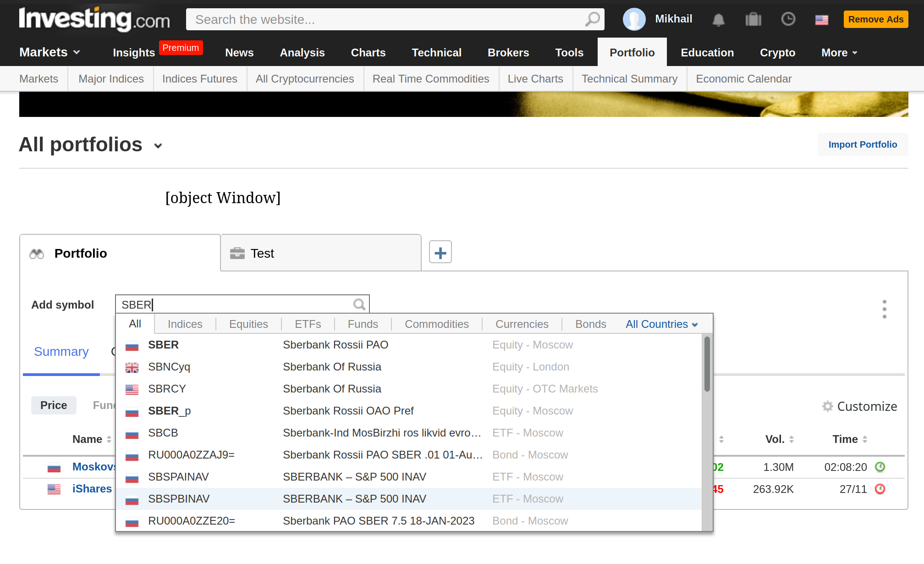Open the clock alerts icon in header

pos(788,19)
